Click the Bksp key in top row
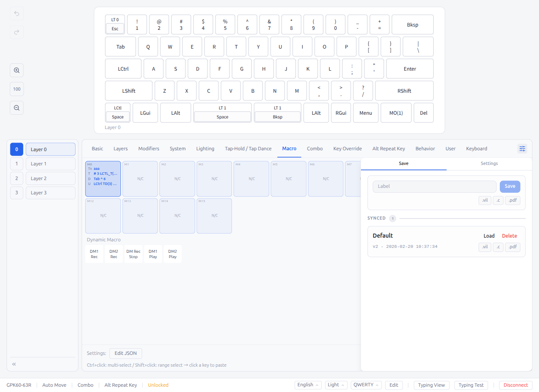Screen dimensions: 539x392 [x=412, y=24]
